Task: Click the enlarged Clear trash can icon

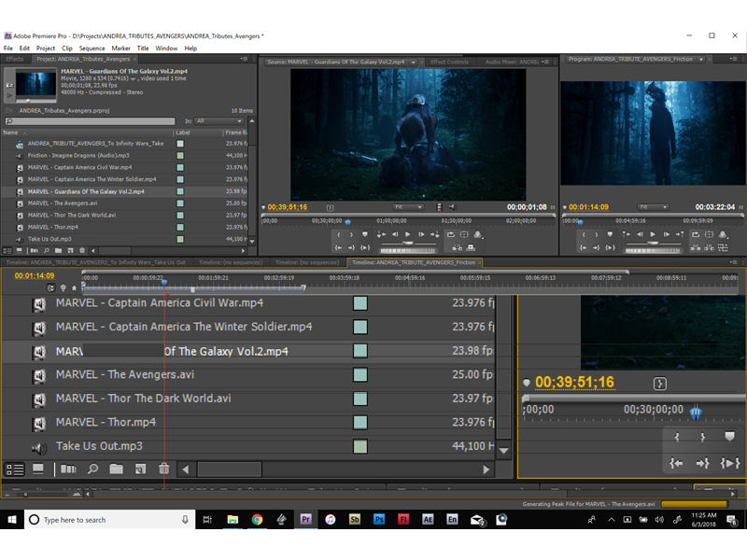Action: [164, 469]
